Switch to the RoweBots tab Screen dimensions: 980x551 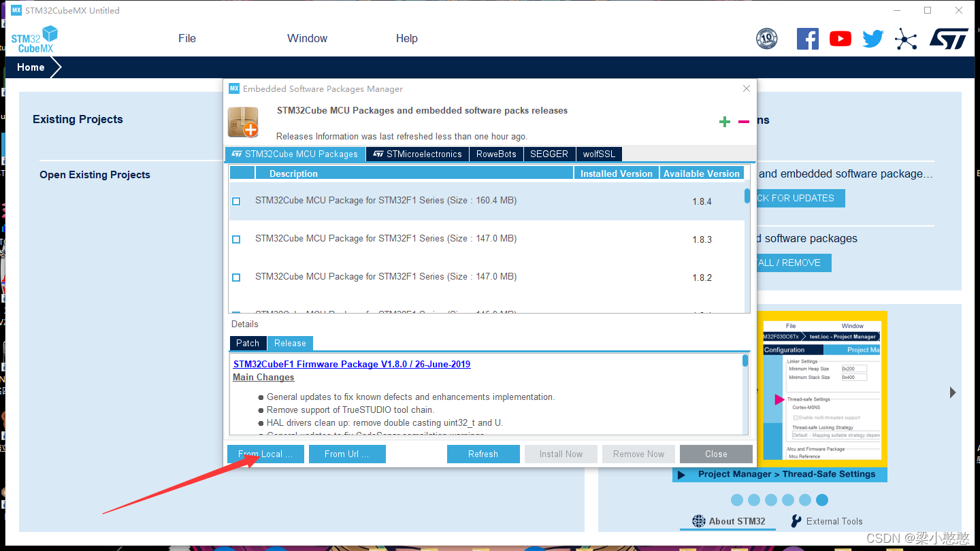[496, 154]
